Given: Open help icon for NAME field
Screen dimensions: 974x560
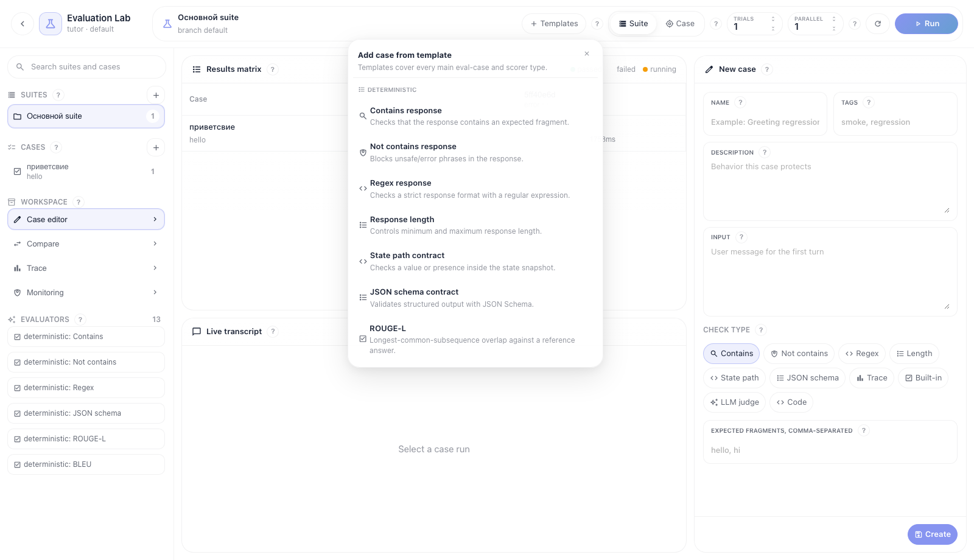Looking at the screenshot, I should pos(740,103).
